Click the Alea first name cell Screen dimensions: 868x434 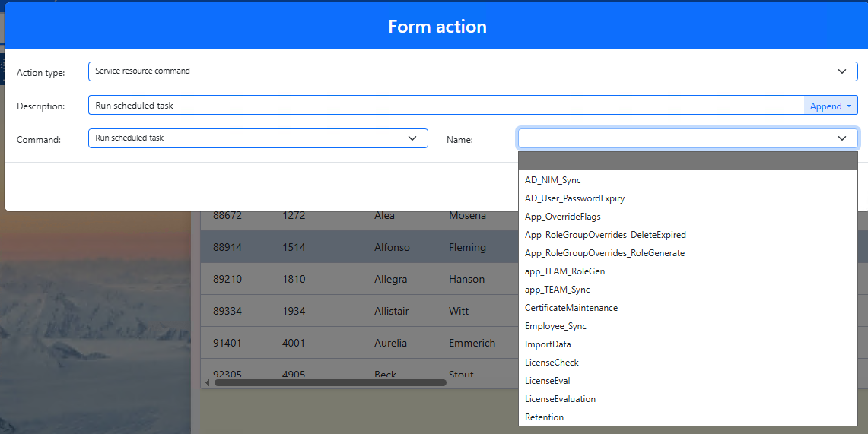point(384,216)
